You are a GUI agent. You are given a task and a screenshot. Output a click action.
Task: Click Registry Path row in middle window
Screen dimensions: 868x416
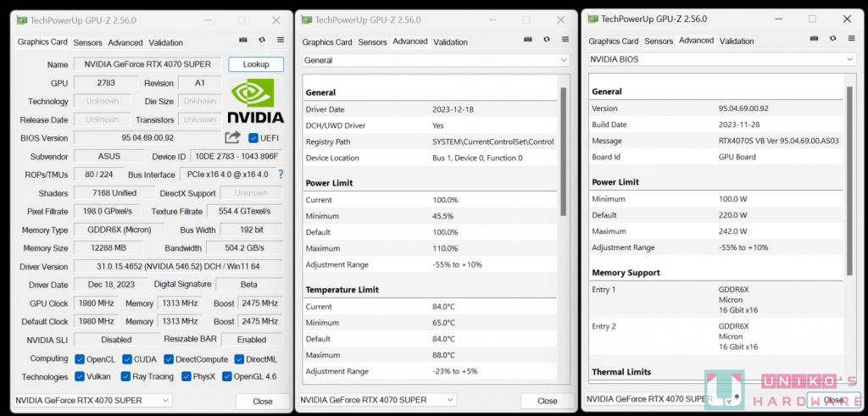click(x=430, y=141)
